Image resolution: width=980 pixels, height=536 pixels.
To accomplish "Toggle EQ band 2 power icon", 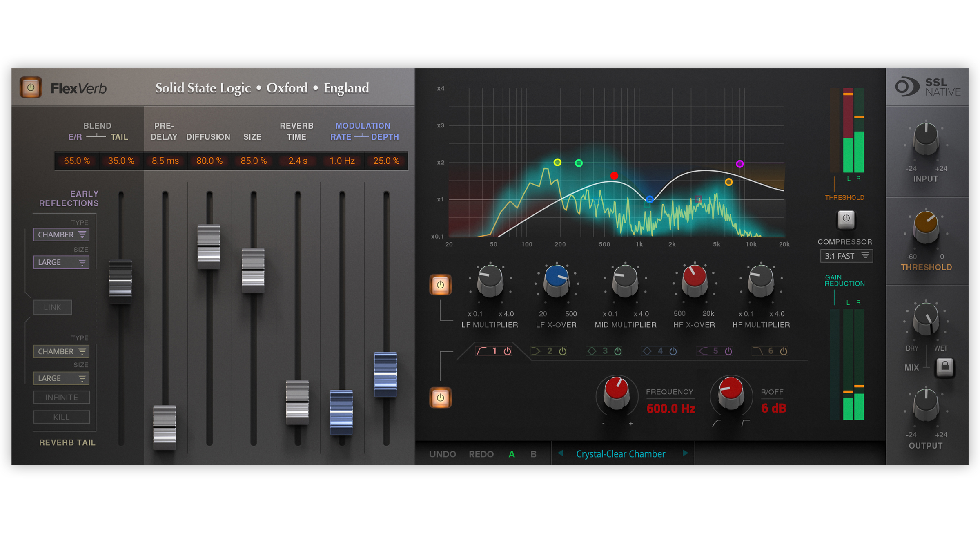I will 563,351.
